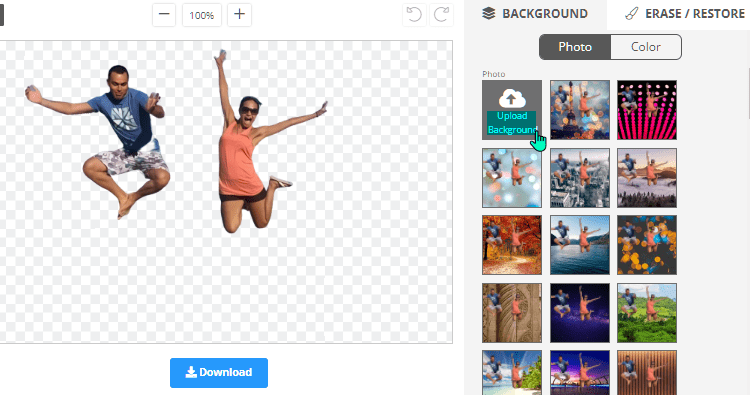Select the green hills landscape background thumbnail
This screenshot has width=750, height=395.
(647, 313)
